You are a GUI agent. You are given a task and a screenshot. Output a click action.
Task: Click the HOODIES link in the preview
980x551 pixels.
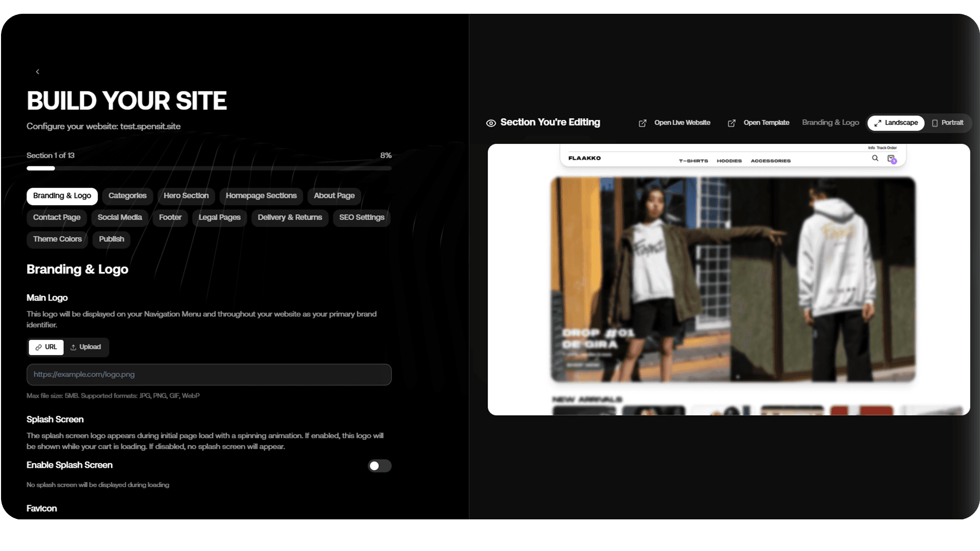coord(729,161)
